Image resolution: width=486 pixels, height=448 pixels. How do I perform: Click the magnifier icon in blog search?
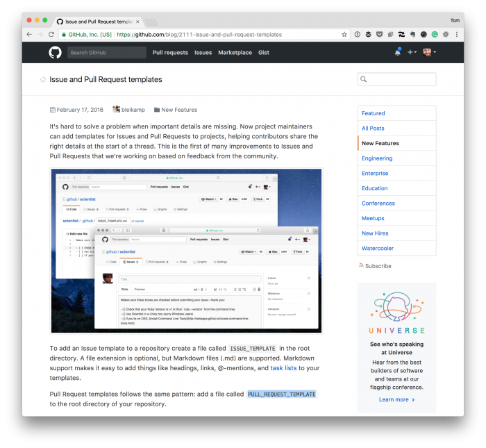point(364,79)
